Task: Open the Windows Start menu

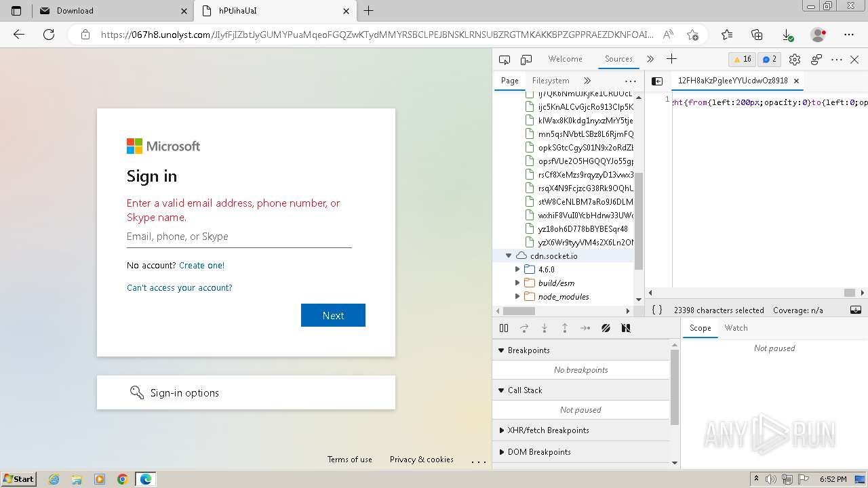Action: coord(19,479)
